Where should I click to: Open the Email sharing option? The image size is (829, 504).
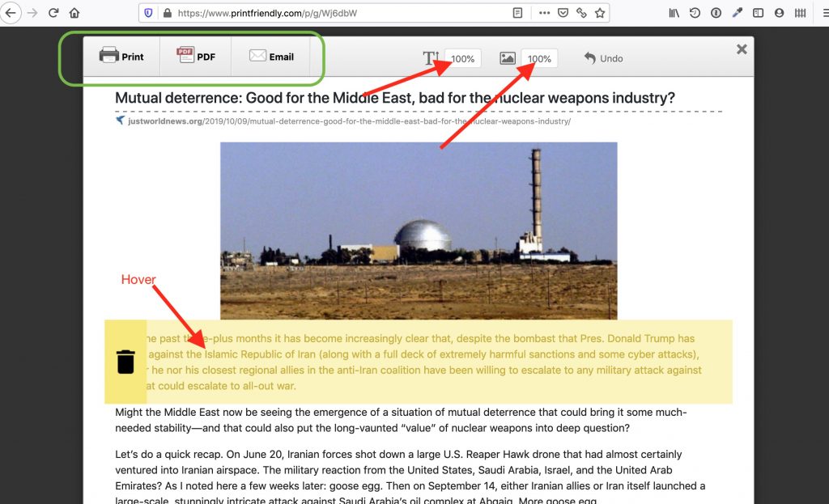tap(270, 57)
